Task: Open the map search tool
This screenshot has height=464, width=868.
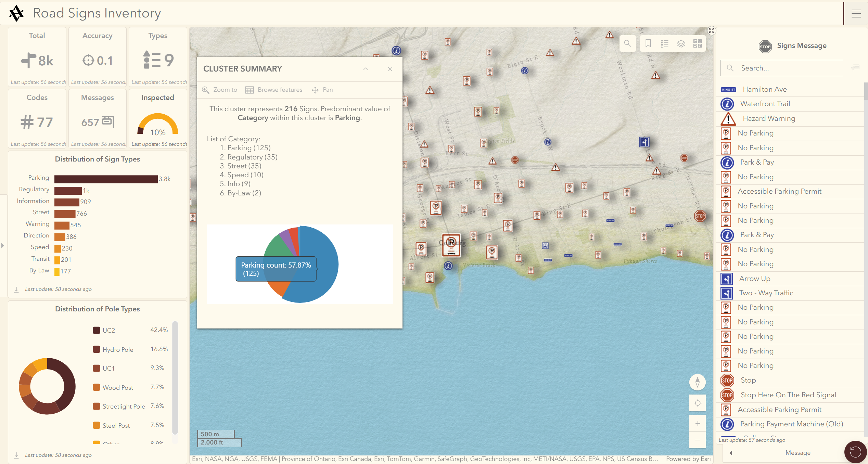Action: tap(627, 43)
